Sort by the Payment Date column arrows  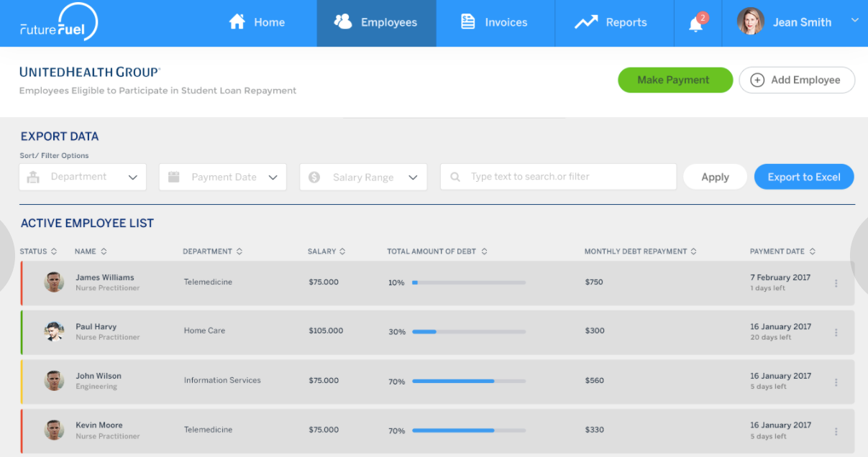coord(812,251)
